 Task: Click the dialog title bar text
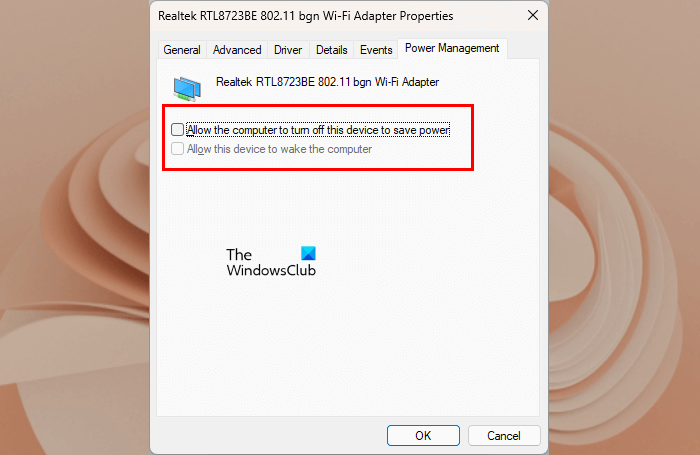tap(305, 16)
